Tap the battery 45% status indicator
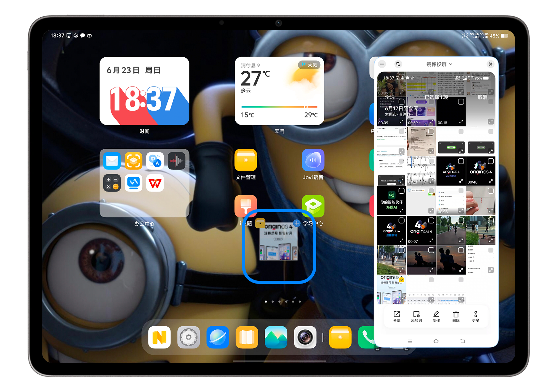Image resolution: width=558 pixels, height=392 pixels. coord(499,36)
